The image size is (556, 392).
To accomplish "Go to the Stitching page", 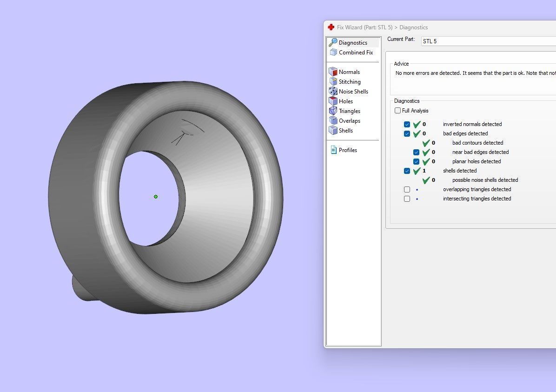I will tap(350, 81).
